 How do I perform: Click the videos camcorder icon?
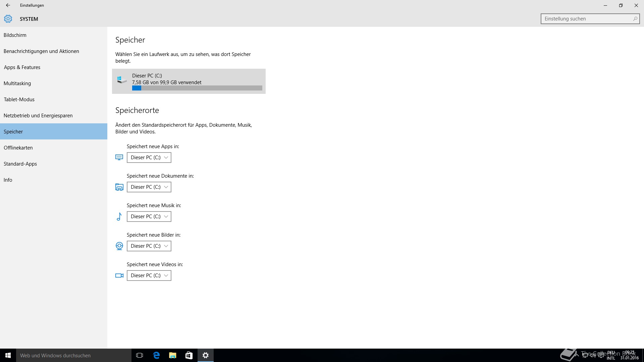(119, 276)
